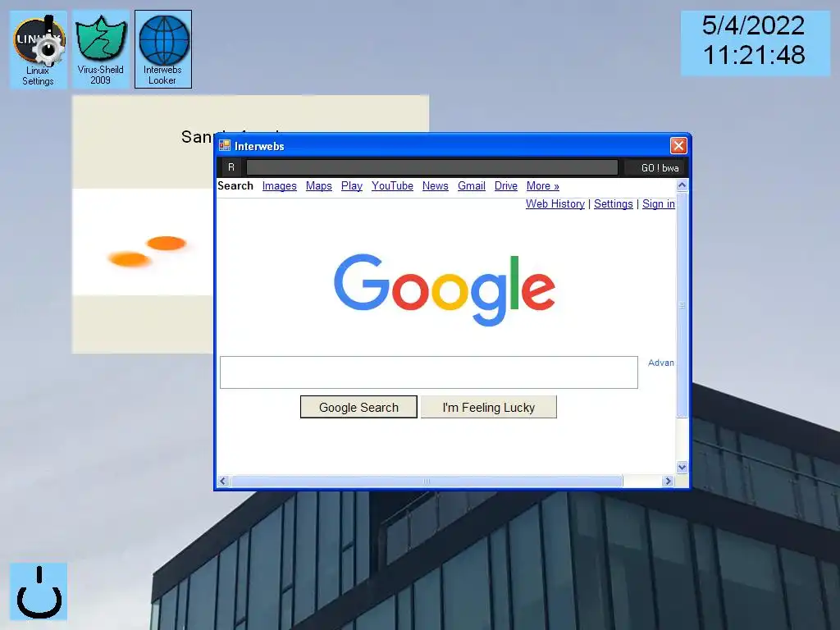This screenshot has height=630, width=840.
Task: Click the Interwebs window title bar
Action: 453,146
